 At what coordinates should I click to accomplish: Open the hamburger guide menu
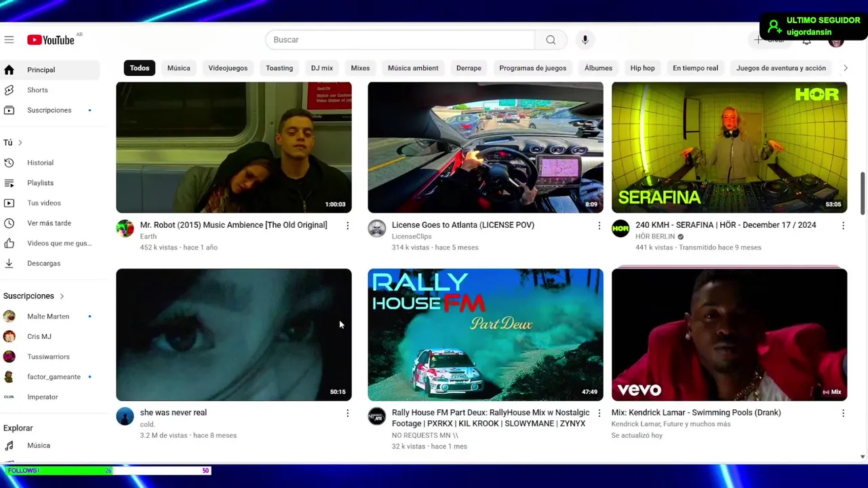[x=9, y=40]
